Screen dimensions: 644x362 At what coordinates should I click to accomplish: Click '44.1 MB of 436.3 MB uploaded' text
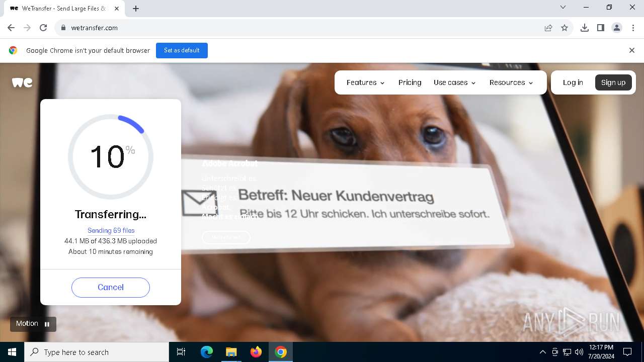click(111, 241)
